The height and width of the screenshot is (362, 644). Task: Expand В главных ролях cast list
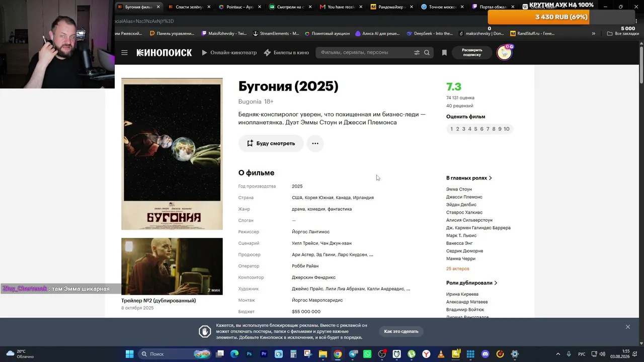(469, 178)
